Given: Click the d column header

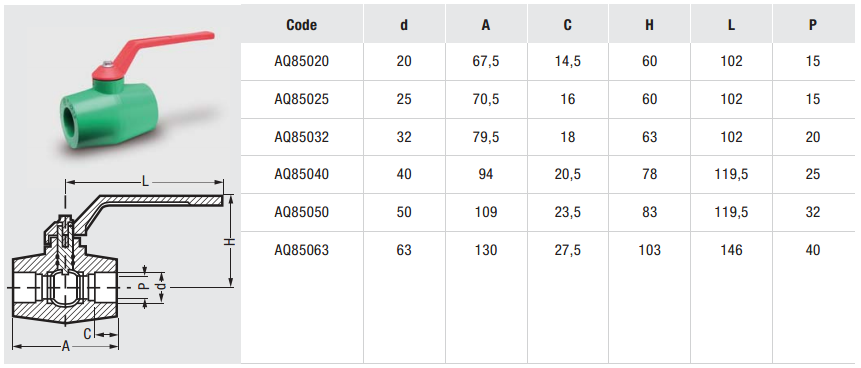Looking at the screenshot, I should pyautogui.click(x=404, y=25).
